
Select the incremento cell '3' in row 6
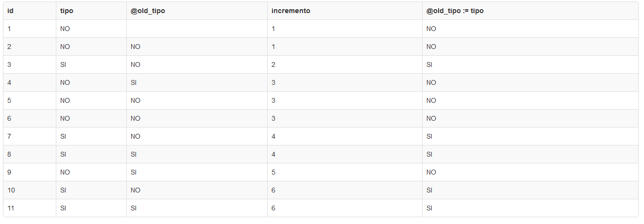coord(345,118)
